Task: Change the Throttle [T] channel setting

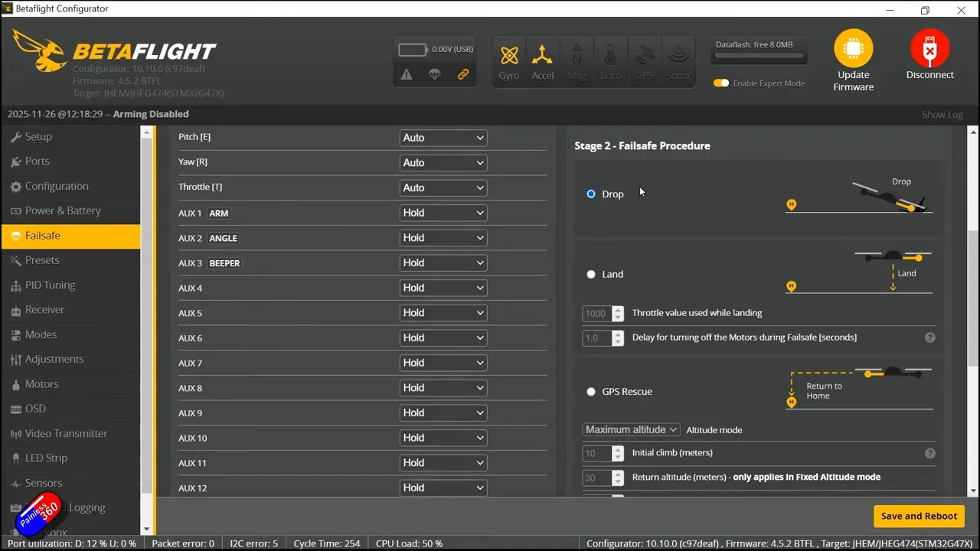Action: coord(443,187)
